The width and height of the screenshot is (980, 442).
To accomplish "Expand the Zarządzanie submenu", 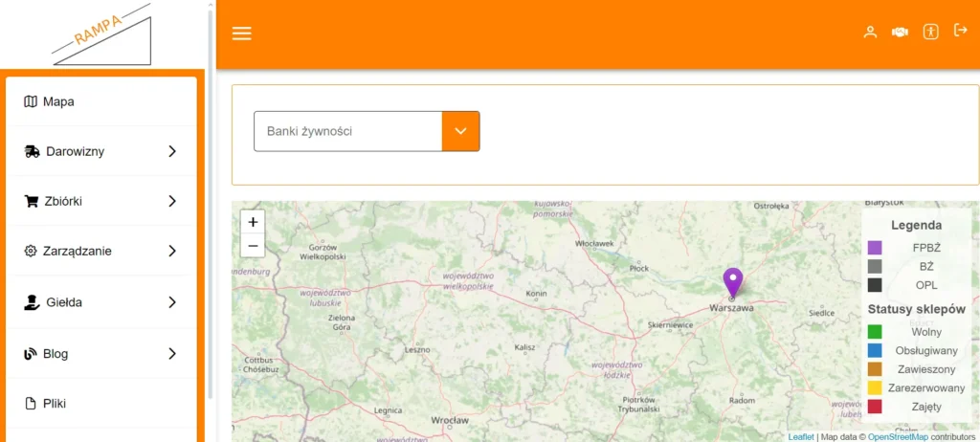I will coord(100,251).
